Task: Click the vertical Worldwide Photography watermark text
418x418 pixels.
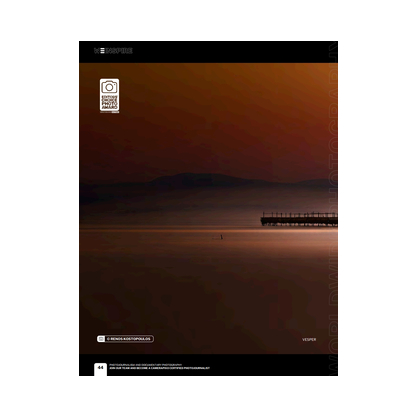Action: pyautogui.click(x=333, y=208)
